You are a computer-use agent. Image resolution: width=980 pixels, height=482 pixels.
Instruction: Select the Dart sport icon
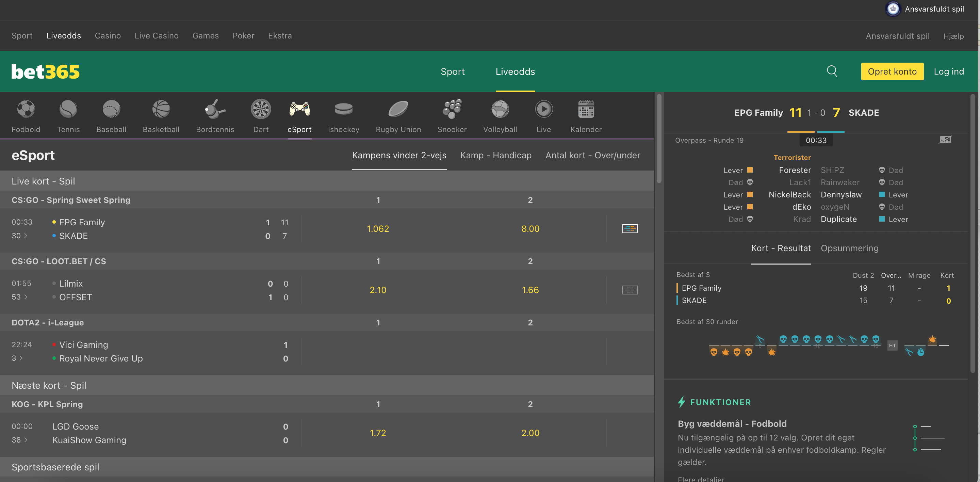coord(261,110)
